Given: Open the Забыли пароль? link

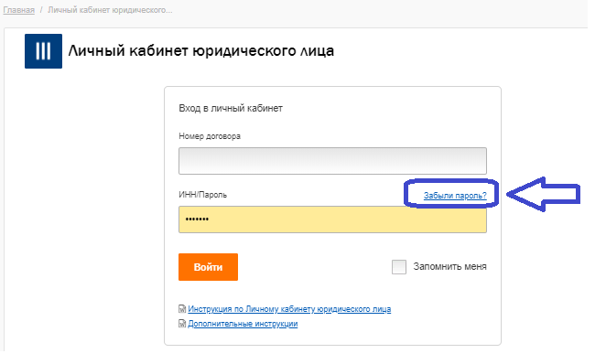Looking at the screenshot, I should point(455,196).
